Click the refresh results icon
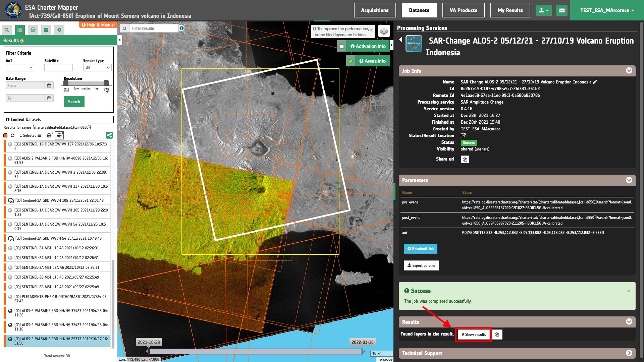This screenshot has width=644, height=362. [12, 135]
